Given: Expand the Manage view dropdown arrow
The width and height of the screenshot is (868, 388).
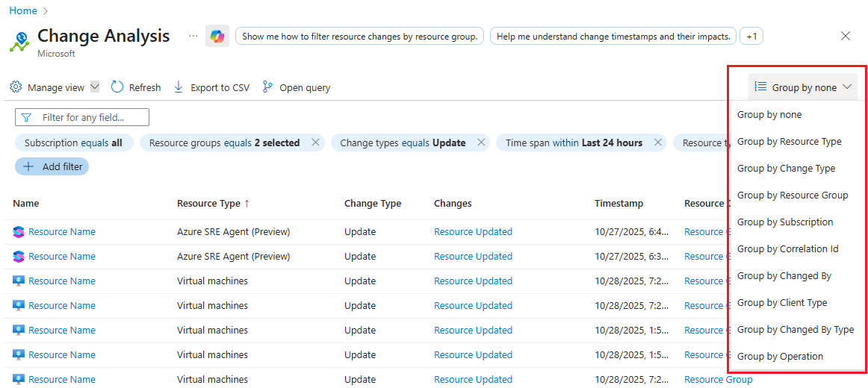Looking at the screenshot, I should pyautogui.click(x=95, y=87).
